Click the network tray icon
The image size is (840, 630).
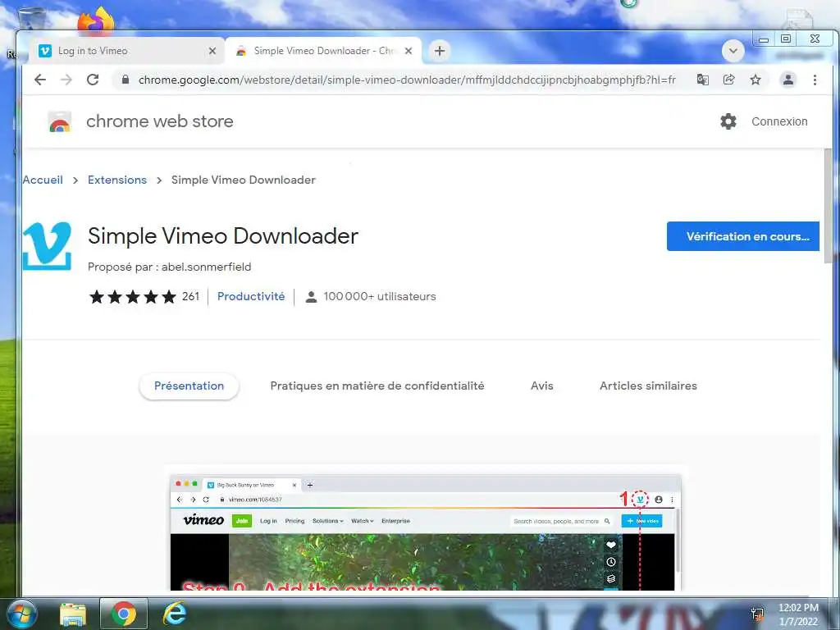point(757,614)
